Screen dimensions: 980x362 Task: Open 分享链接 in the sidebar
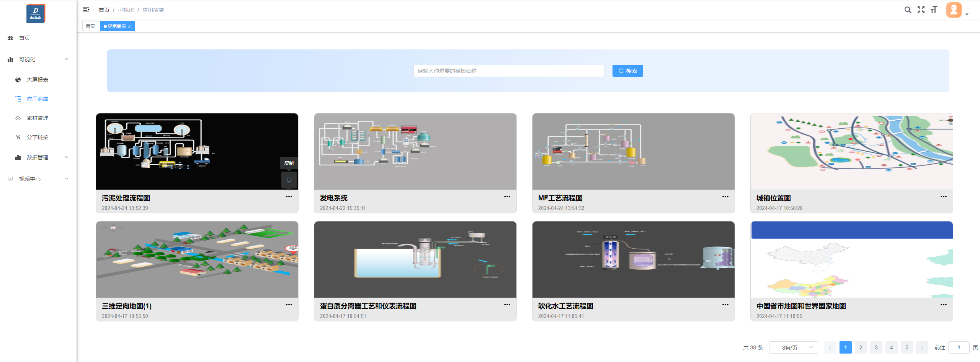pos(38,137)
